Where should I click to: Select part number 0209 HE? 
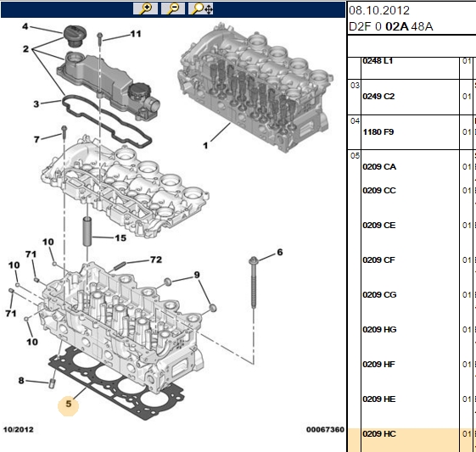click(x=379, y=399)
